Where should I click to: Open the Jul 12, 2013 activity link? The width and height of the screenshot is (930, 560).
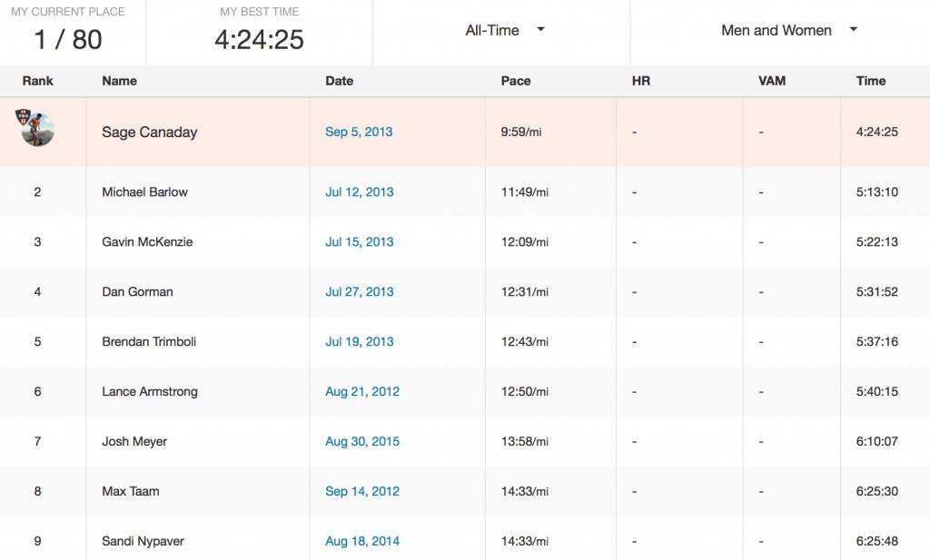[x=359, y=192]
